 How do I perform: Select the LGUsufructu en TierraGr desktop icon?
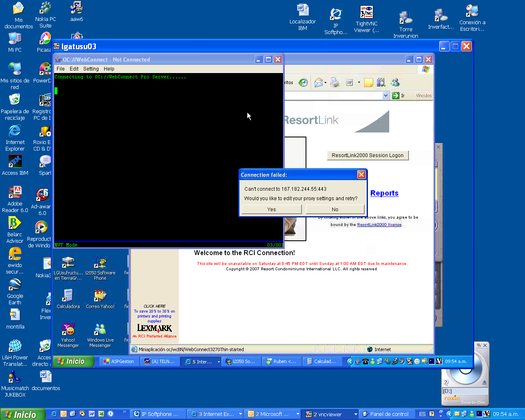click(x=68, y=269)
